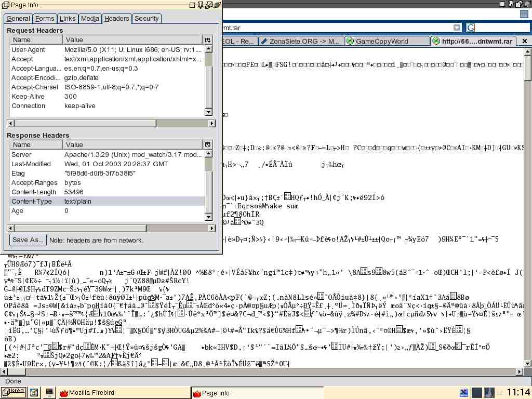This screenshot has width=532, height=399.
Task: Sort Request Headers by Name column
Action: click(36, 39)
